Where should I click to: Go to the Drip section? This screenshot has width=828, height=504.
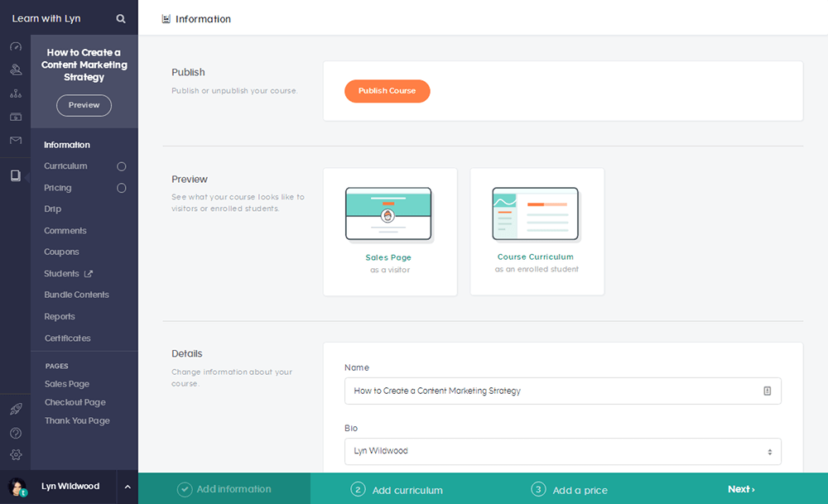pyautogui.click(x=53, y=209)
